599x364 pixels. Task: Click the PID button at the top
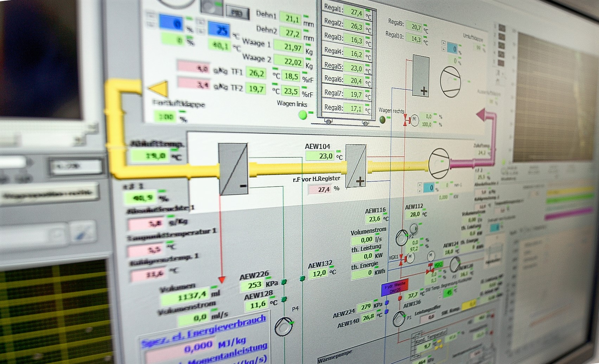[237, 12]
